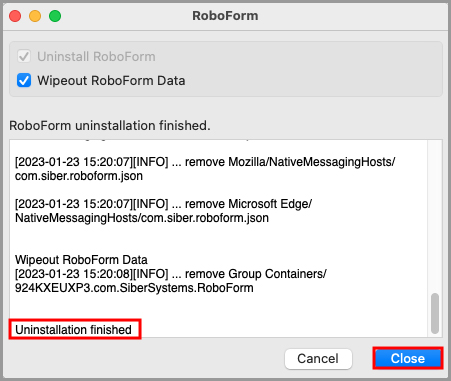This screenshot has height=381, width=451.
Task: Click the log's vertical scrollbar thumb
Action: tap(435, 313)
